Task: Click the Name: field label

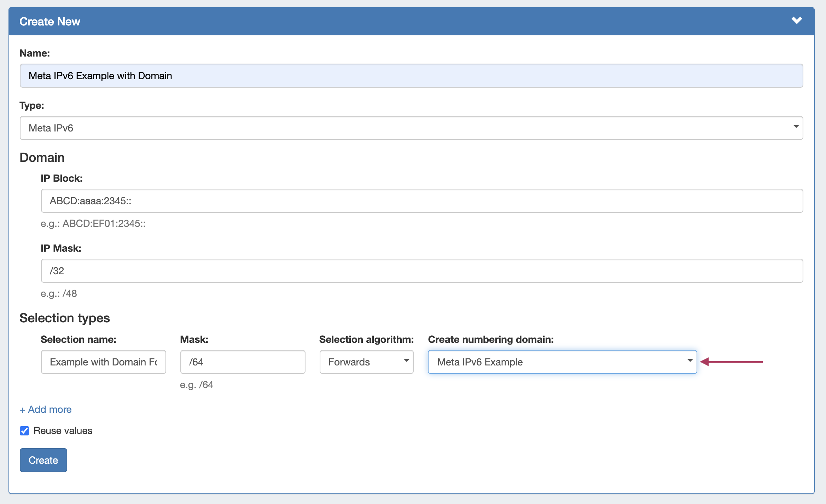Action: [x=35, y=53]
